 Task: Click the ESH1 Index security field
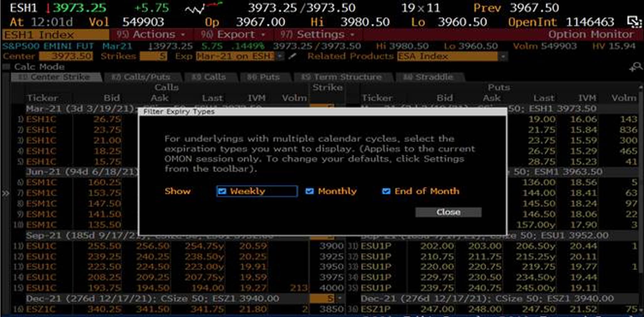click(x=55, y=35)
